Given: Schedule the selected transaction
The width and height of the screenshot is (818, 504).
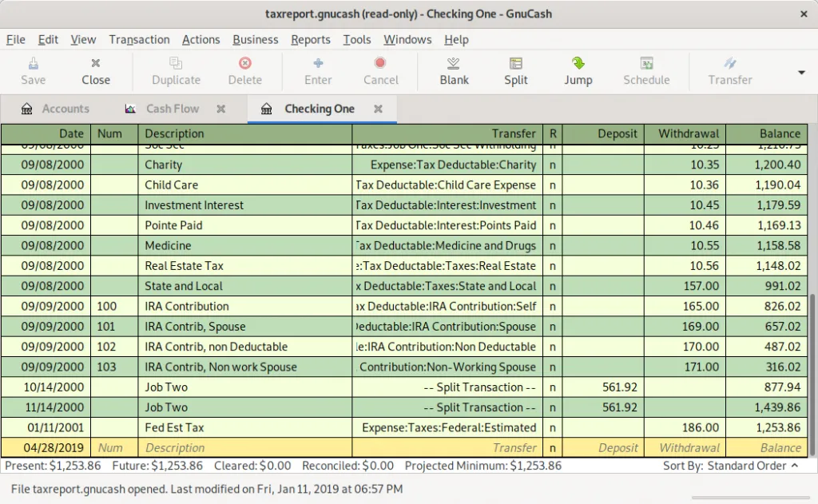Looking at the screenshot, I should [647, 71].
